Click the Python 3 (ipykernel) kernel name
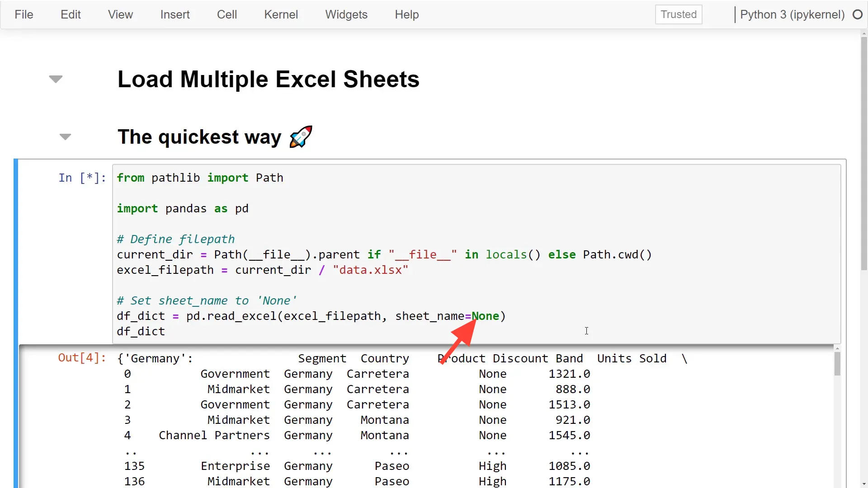The image size is (868, 488). tap(792, 14)
